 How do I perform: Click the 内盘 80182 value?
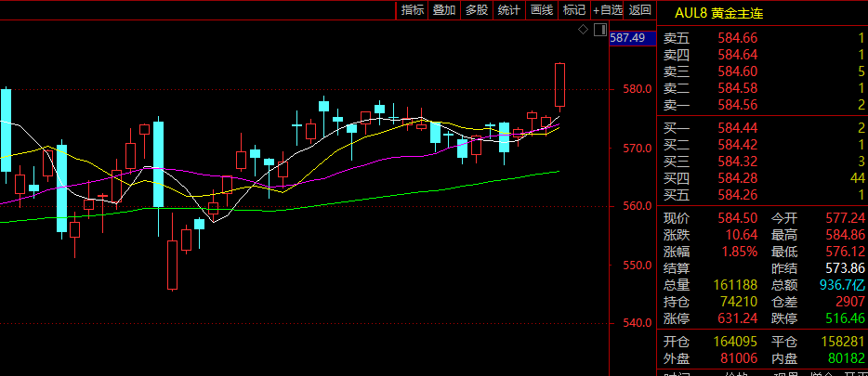click(x=847, y=359)
